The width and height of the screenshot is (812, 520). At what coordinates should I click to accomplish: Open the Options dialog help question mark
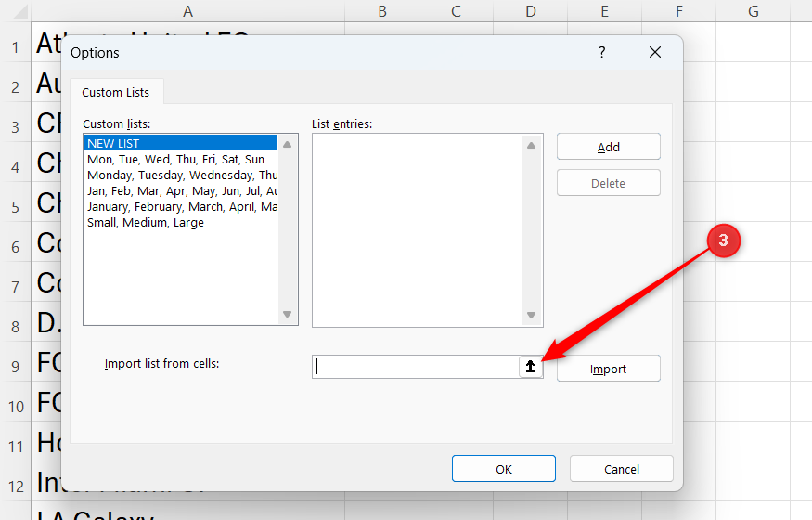pos(601,52)
